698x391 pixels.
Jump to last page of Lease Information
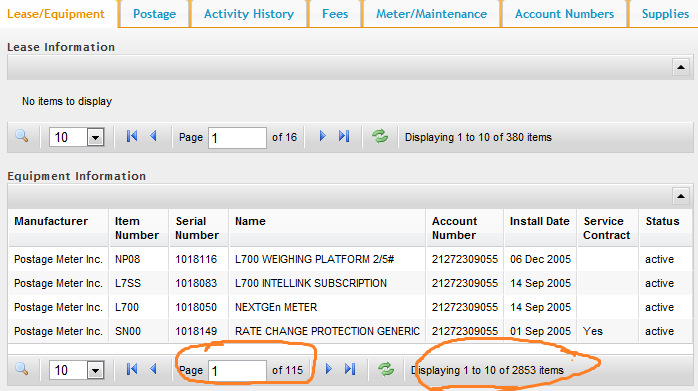[x=344, y=136]
